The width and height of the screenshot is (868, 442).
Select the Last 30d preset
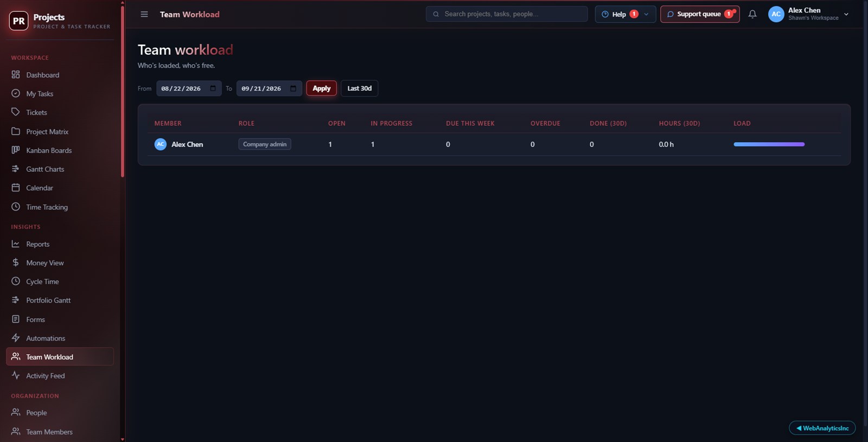[x=359, y=88]
